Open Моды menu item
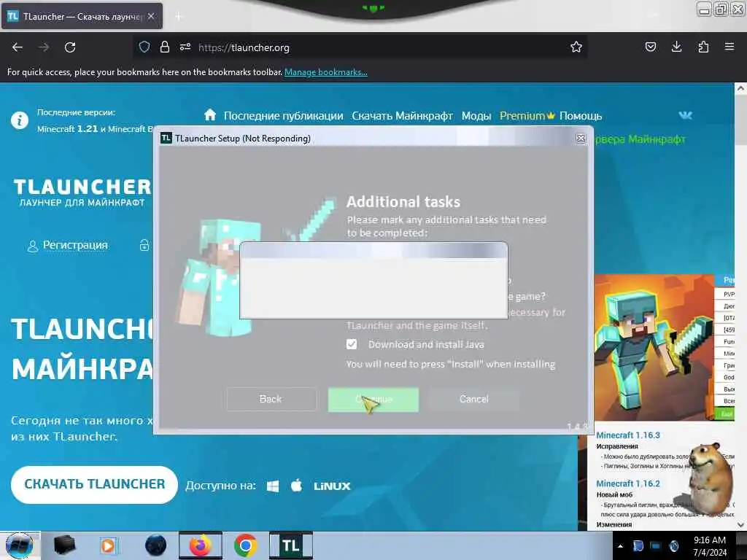 (x=476, y=116)
